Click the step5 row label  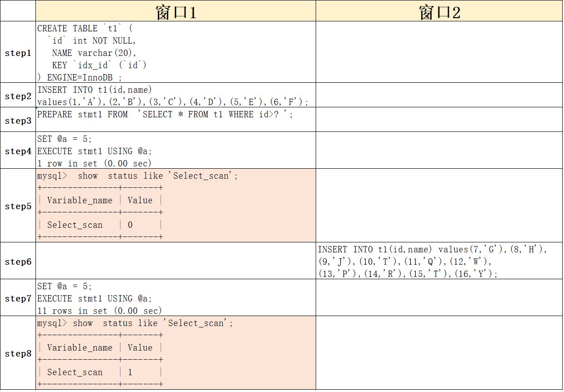click(x=18, y=206)
